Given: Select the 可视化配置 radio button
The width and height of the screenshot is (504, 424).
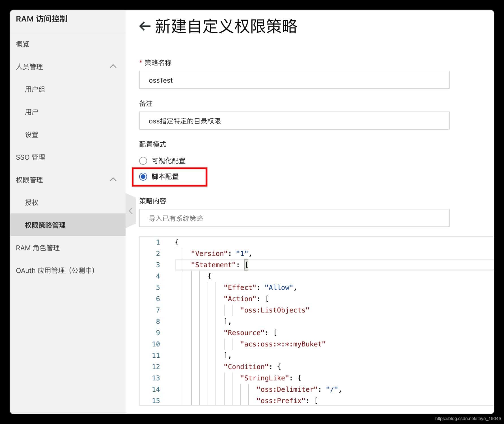Looking at the screenshot, I should tap(143, 161).
